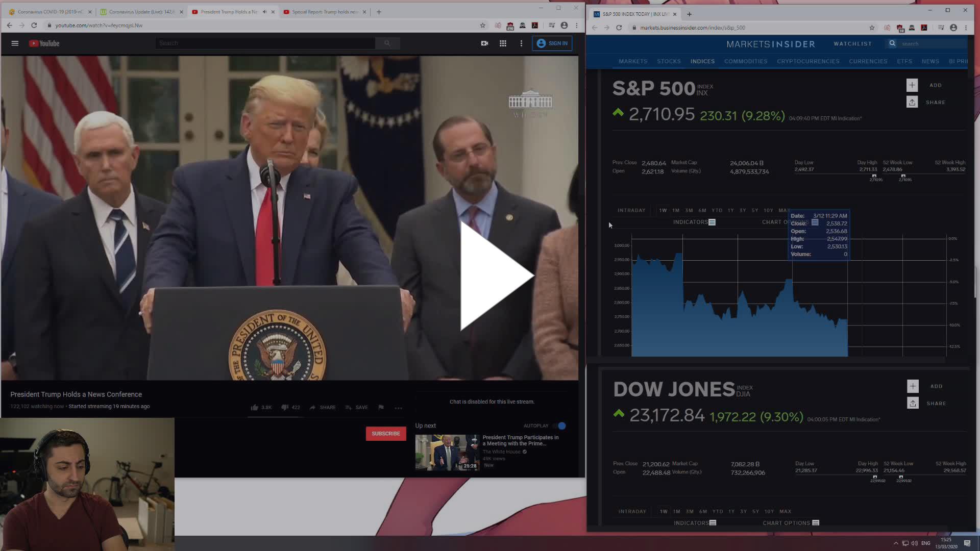980x551 pixels.
Task: Open the YouTube create video camera icon
Action: click(x=484, y=43)
